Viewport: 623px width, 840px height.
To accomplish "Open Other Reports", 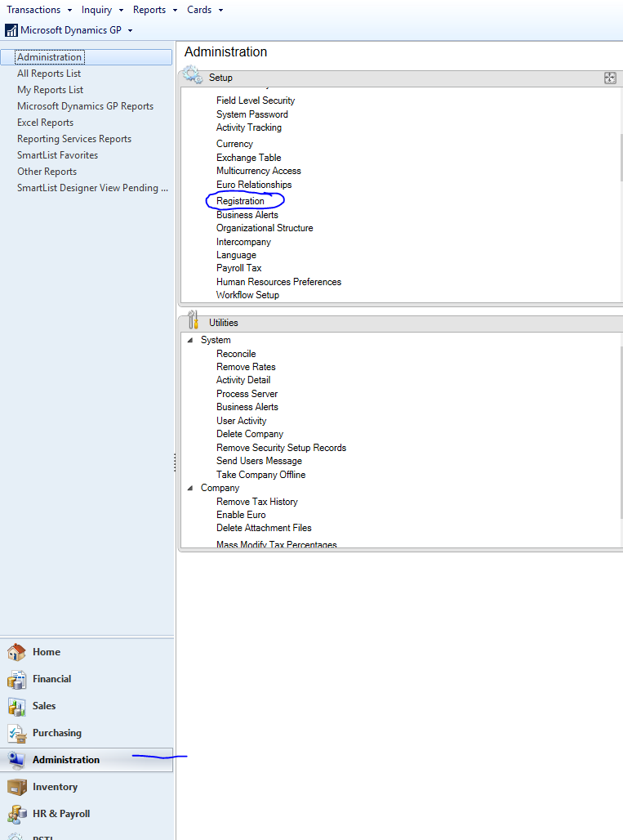I will [x=47, y=172].
